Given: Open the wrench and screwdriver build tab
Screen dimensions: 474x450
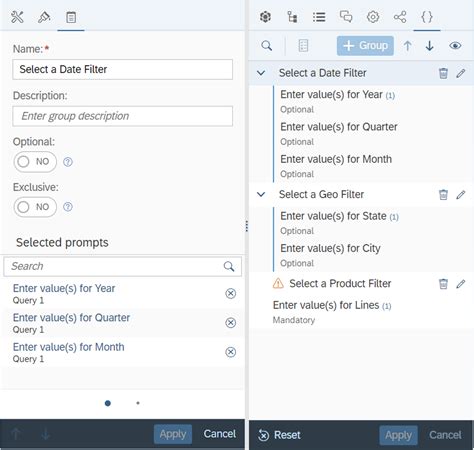Looking at the screenshot, I should click(x=17, y=17).
